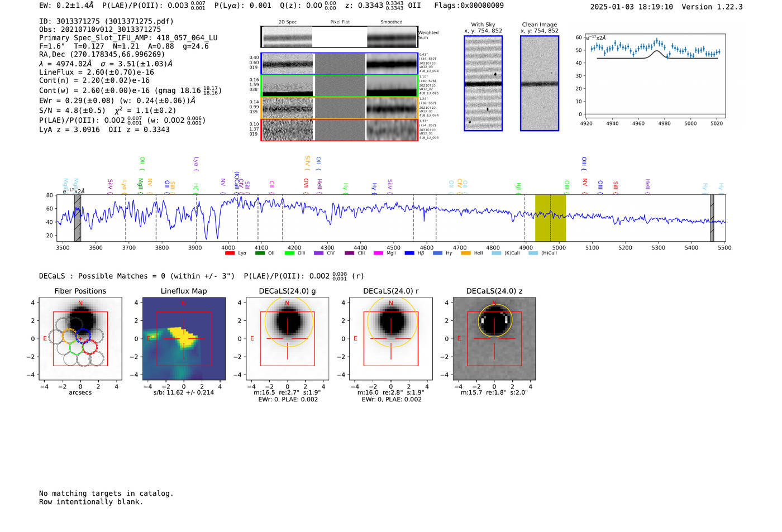Viewport: 782px width, 532px height.
Task: Select the blue-bordered 2D spectrum fiber row
Action: click(x=340, y=64)
